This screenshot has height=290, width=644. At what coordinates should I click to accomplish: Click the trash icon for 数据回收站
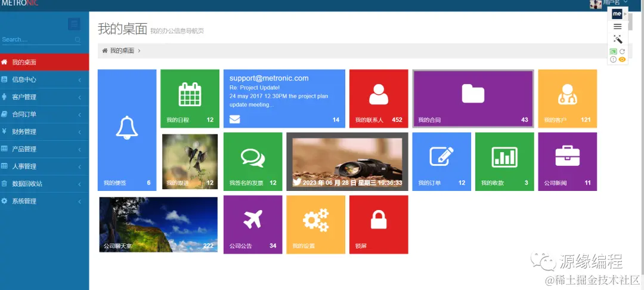(4, 184)
